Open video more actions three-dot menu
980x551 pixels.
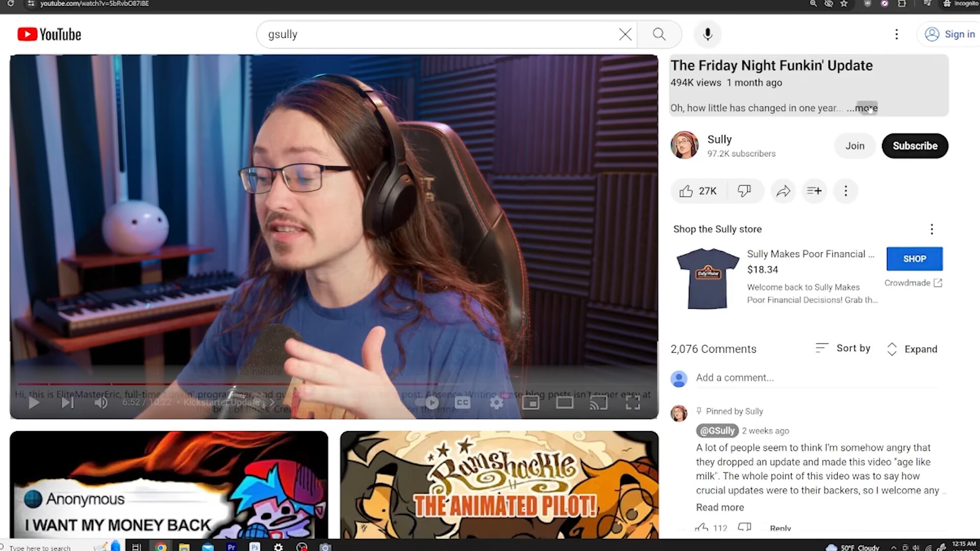click(x=845, y=191)
